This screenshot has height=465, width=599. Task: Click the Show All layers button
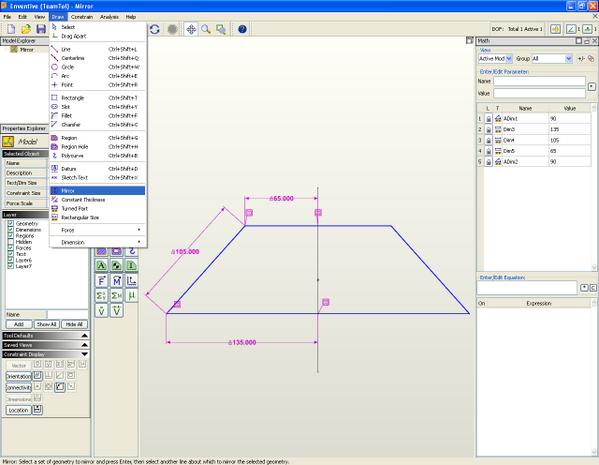[x=47, y=324]
